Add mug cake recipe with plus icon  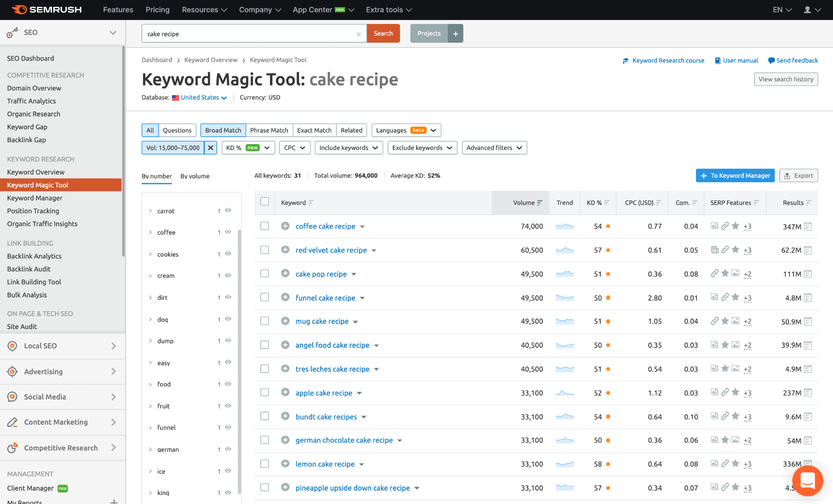[x=285, y=321]
